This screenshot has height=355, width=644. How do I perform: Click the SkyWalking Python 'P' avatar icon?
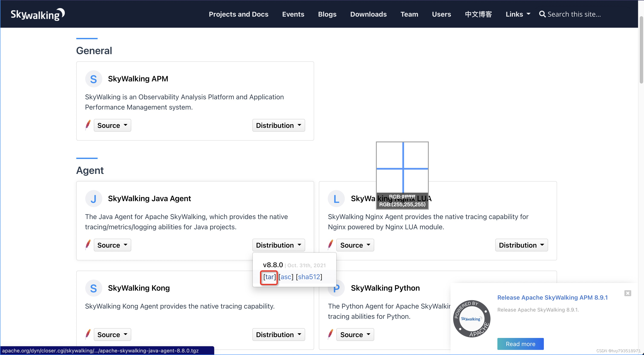point(336,288)
